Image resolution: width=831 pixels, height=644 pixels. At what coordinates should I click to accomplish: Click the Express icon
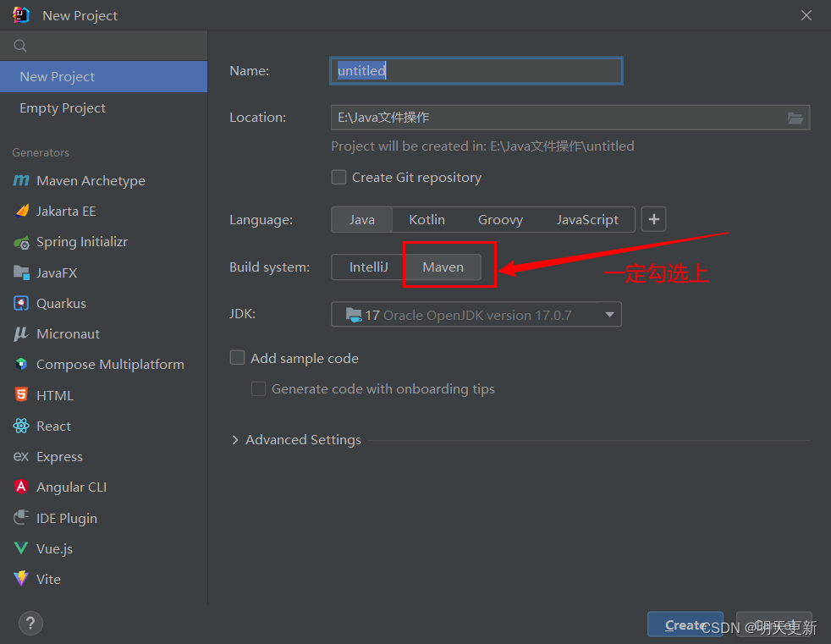point(21,456)
